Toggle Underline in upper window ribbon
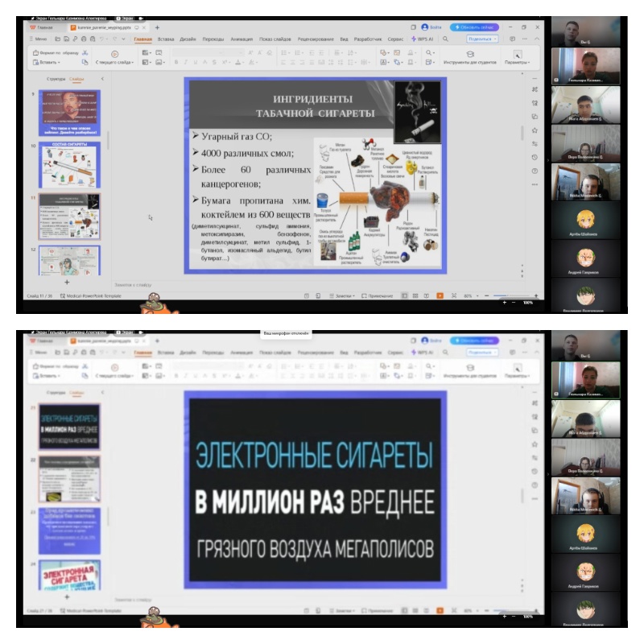644x644 pixels. 195,62
